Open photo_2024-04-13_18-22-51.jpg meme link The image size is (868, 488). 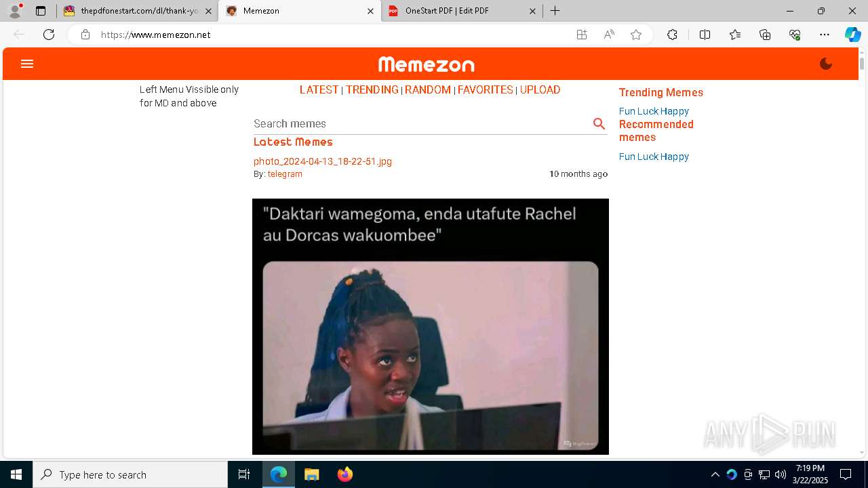[323, 161]
